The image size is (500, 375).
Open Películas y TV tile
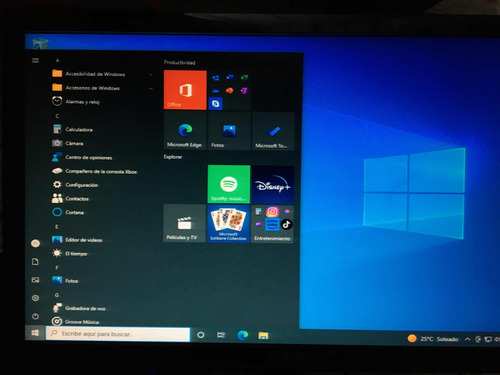coord(184,223)
